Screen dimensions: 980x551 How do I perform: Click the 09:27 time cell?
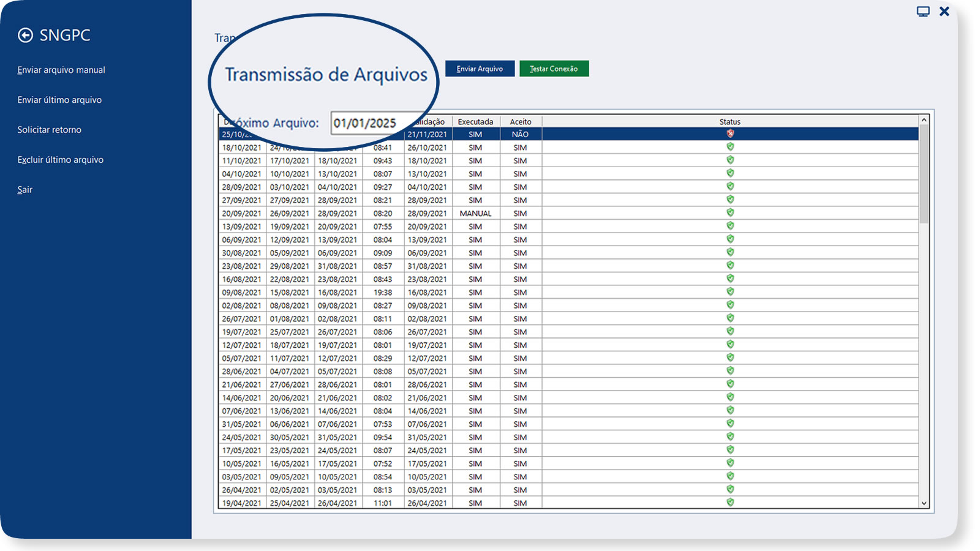pos(383,187)
